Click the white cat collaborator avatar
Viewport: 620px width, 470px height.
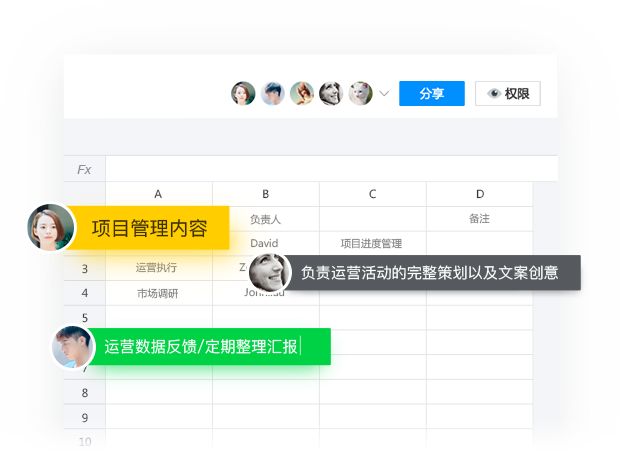pyautogui.click(x=360, y=94)
